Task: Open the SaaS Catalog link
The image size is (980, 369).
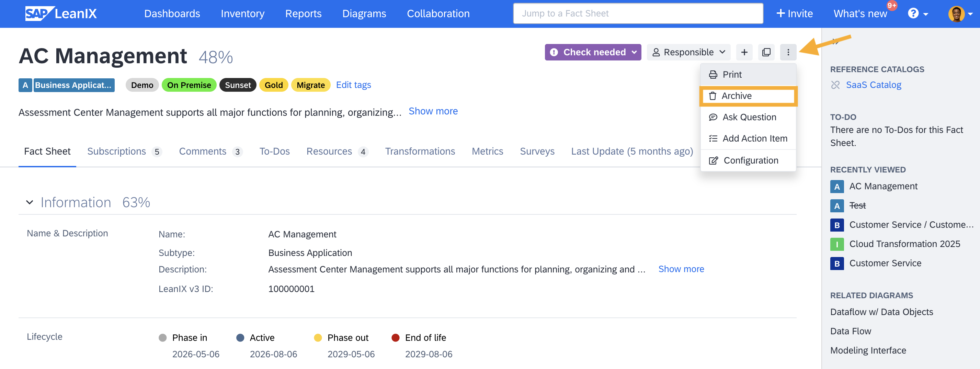Action: (x=874, y=85)
